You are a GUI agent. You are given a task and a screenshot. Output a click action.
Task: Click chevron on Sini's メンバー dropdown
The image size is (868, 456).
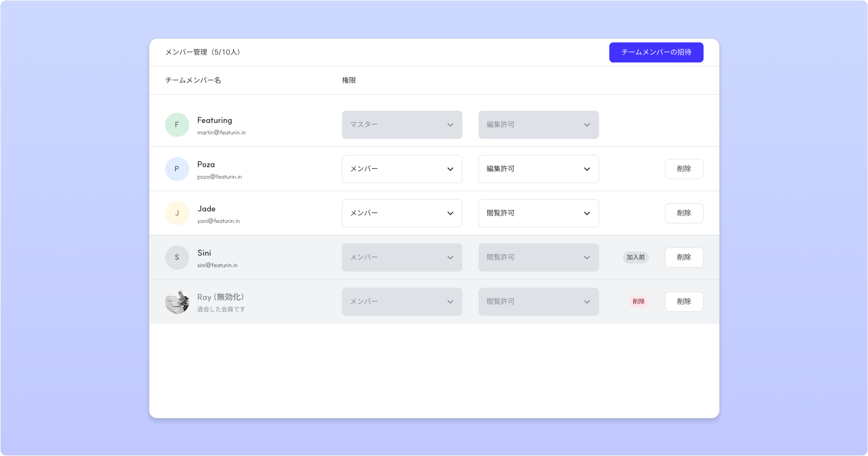[x=450, y=258]
